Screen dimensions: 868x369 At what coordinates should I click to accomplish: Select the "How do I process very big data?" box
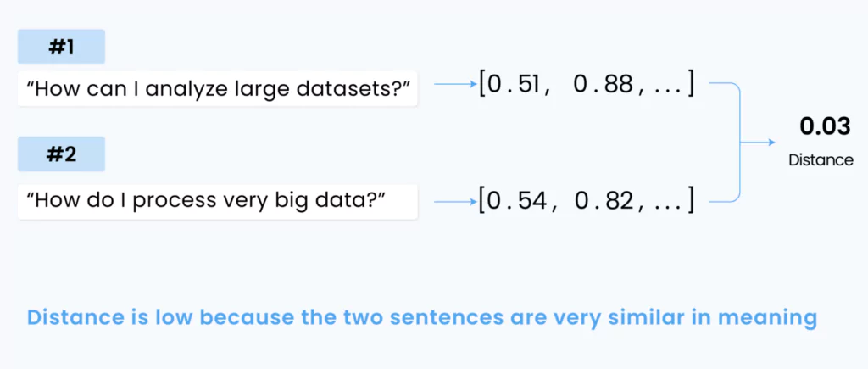click(x=218, y=202)
